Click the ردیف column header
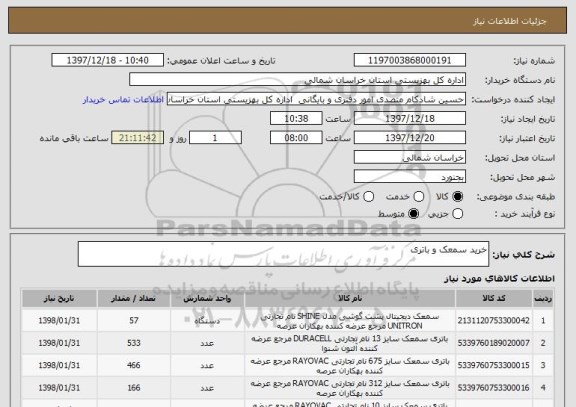The width and height of the screenshot is (576, 407). pyautogui.click(x=543, y=298)
